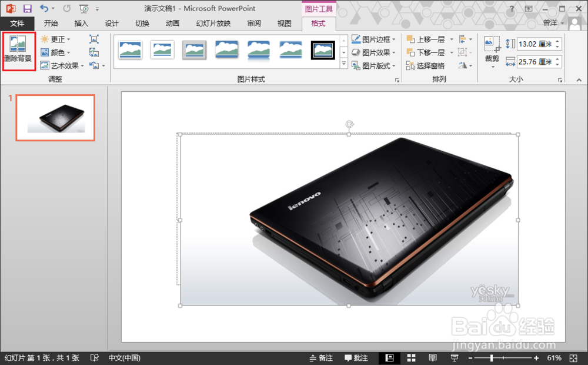Apply the black double-frame picture style
Image resolution: width=588 pixels, height=365 pixels.
point(323,50)
